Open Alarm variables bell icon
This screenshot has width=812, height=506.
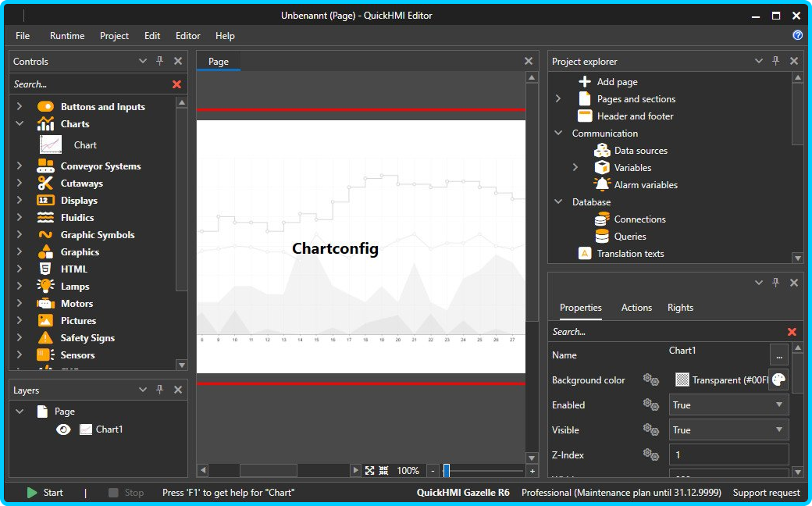coord(602,185)
